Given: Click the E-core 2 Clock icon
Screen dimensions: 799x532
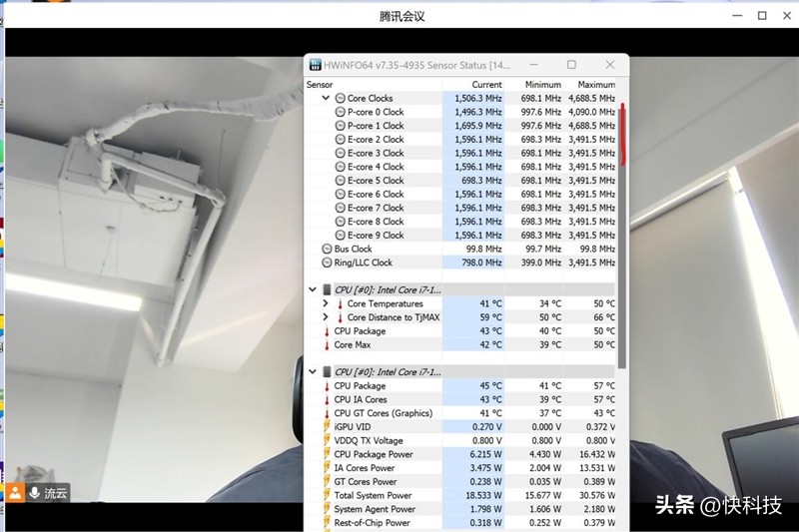Looking at the screenshot, I should (340, 140).
